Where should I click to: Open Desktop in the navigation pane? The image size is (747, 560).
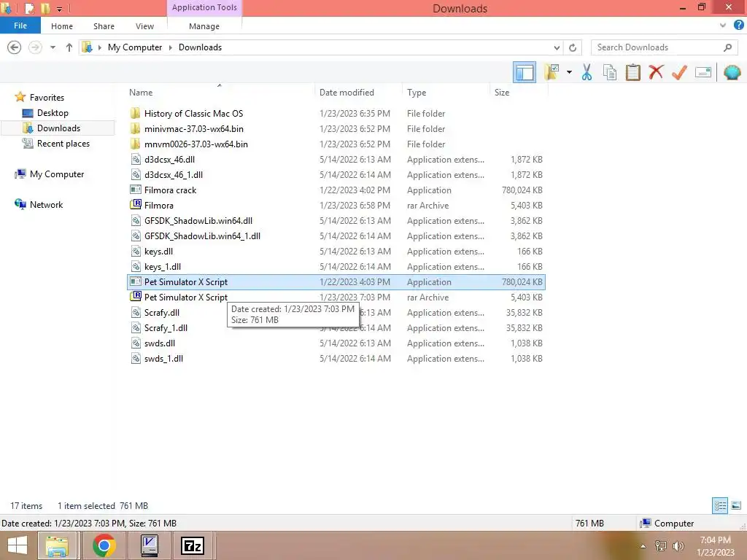(x=53, y=113)
